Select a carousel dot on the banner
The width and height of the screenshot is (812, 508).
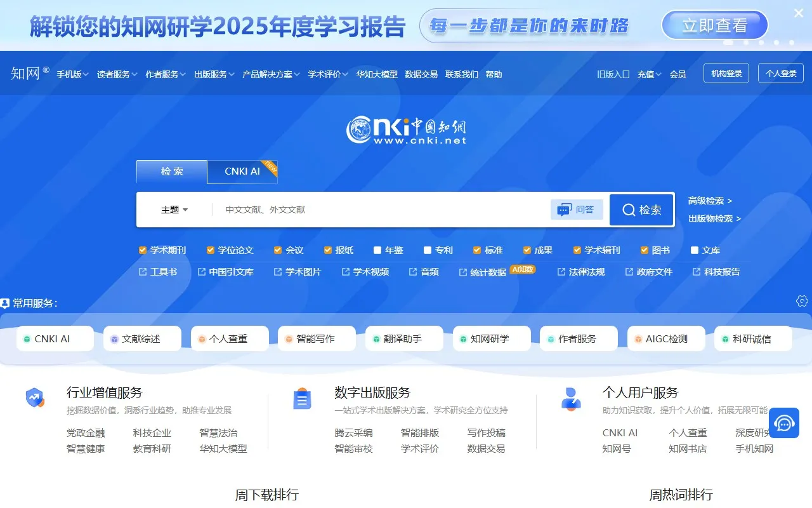pyautogui.click(x=746, y=41)
